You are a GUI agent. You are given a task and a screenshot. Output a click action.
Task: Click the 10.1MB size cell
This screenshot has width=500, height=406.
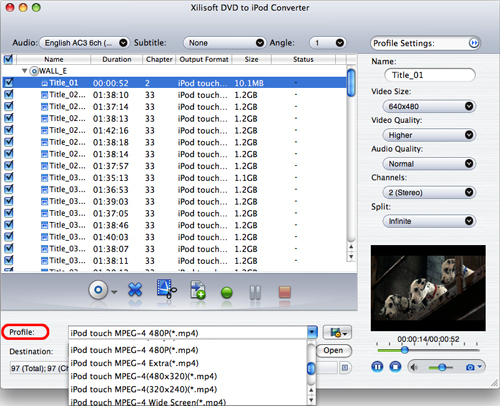pyautogui.click(x=249, y=83)
